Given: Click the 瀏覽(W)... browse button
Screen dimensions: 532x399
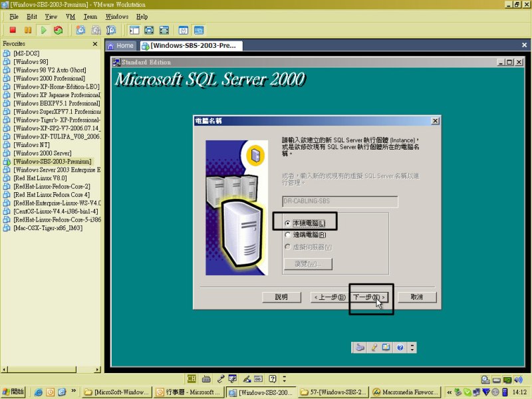Looking at the screenshot, I should (x=308, y=264).
